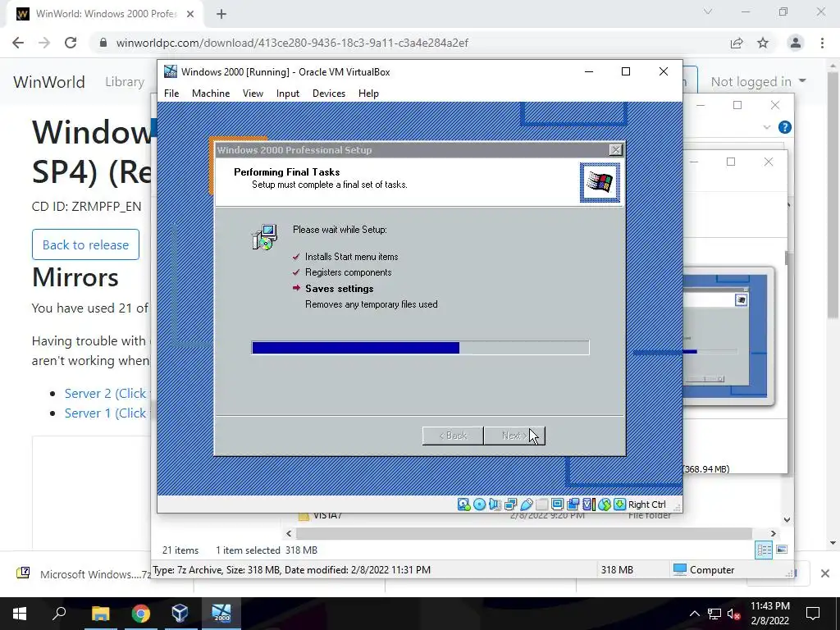Click the green arrow keyboard capture icon
This screenshot has width=840, height=630.
point(620,504)
